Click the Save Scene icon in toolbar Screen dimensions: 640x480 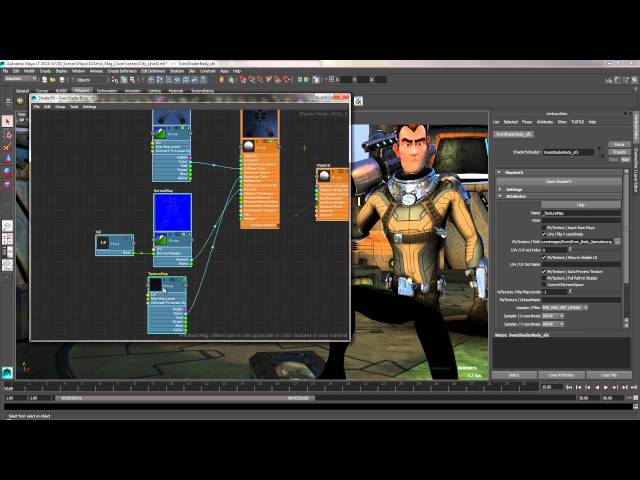click(62, 80)
